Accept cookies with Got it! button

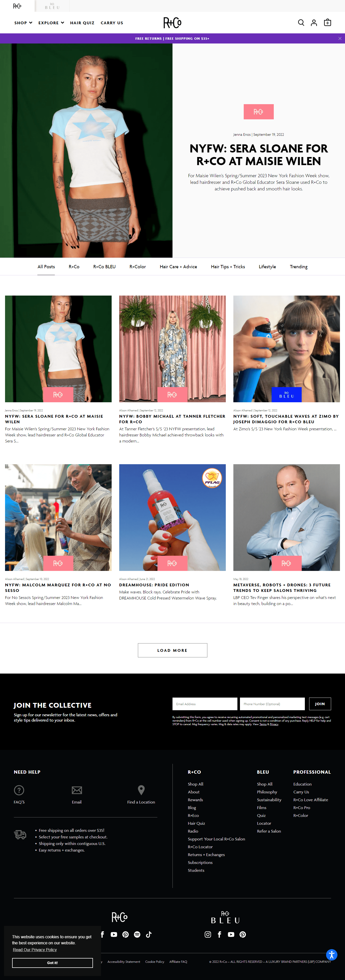[53, 963]
